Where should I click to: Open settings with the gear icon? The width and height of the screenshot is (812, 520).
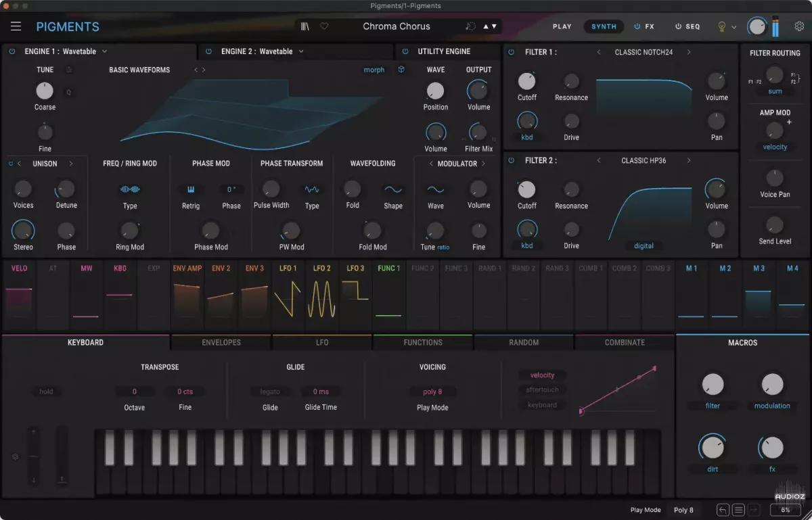point(799,26)
